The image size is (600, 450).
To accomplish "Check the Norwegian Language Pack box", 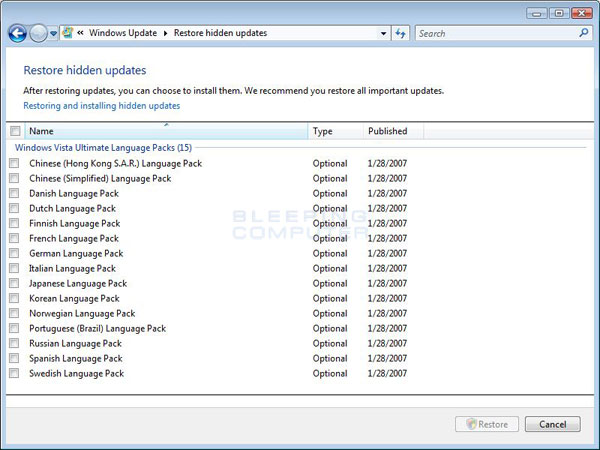I will [14, 313].
